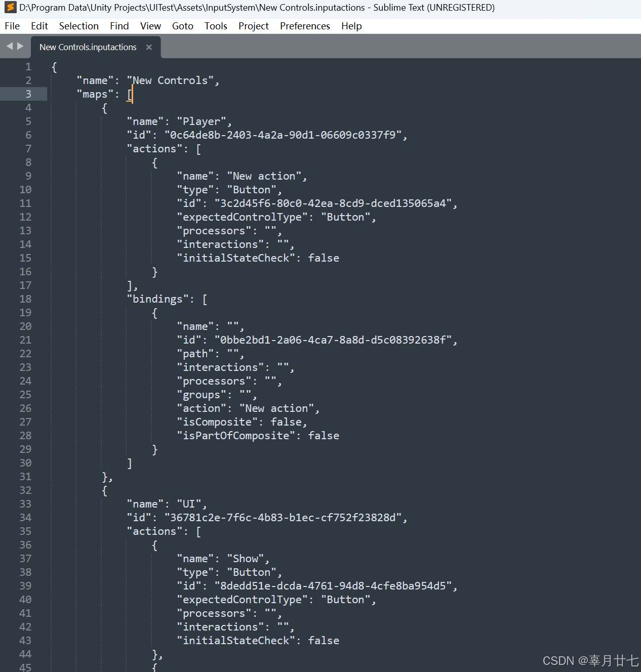Open the Edit menu

pyautogui.click(x=39, y=26)
